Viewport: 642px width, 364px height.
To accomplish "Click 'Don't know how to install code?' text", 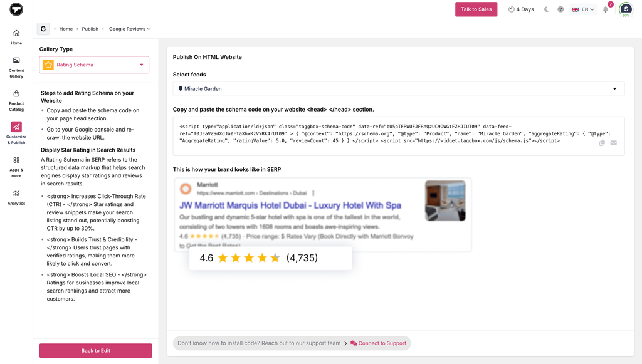I will point(259,343).
